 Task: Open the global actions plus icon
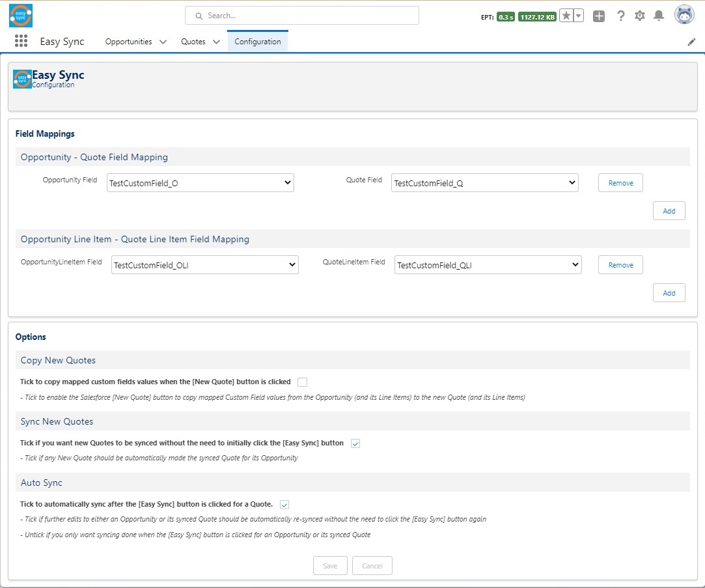click(x=599, y=16)
